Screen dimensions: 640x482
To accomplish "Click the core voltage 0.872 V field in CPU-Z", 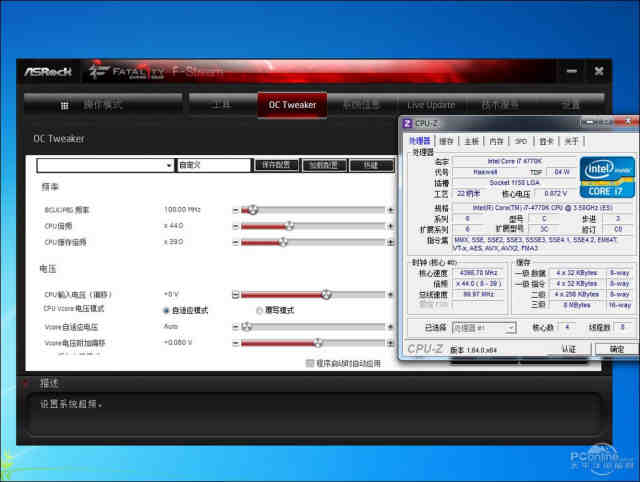I will (x=556, y=193).
